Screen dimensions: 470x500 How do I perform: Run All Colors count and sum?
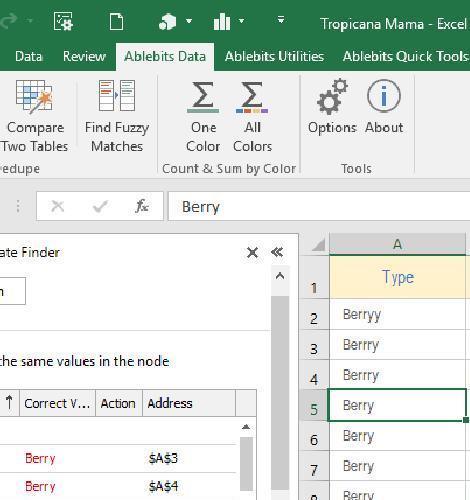pos(252,116)
